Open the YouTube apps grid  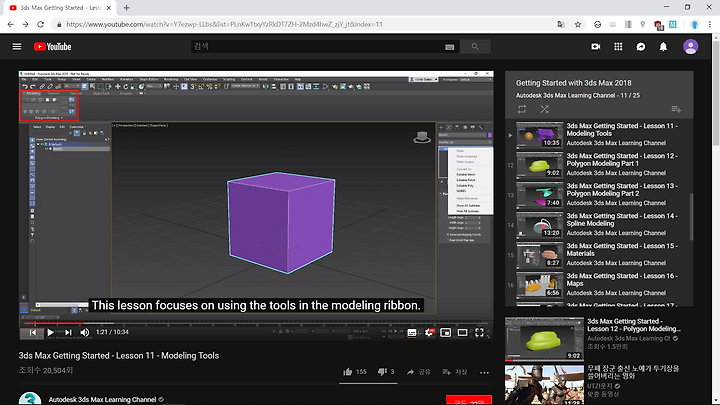click(x=618, y=46)
